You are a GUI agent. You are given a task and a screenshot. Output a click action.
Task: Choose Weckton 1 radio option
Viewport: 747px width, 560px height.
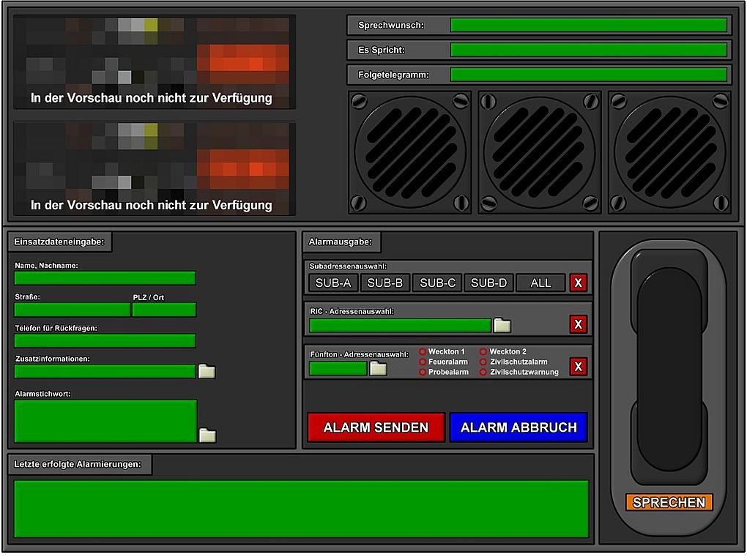coord(423,351)
